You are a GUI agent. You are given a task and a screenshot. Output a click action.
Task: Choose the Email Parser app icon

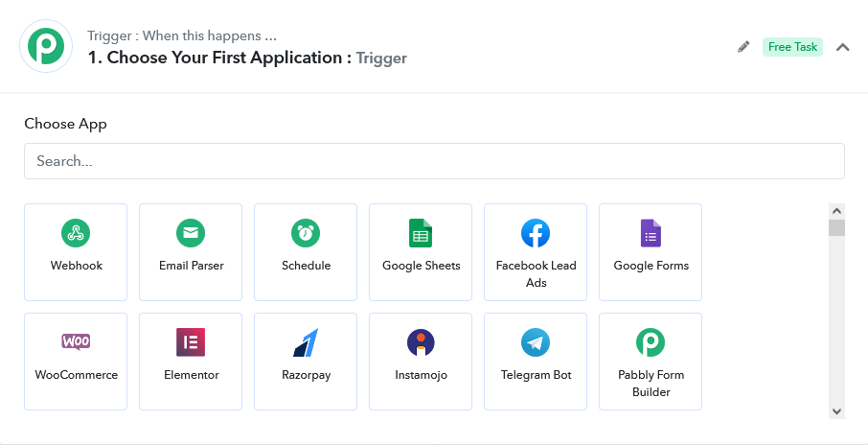coord(191,233)
